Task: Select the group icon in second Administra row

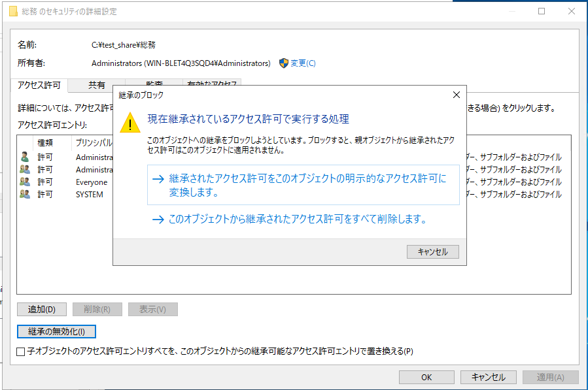Action: (25, 169)
